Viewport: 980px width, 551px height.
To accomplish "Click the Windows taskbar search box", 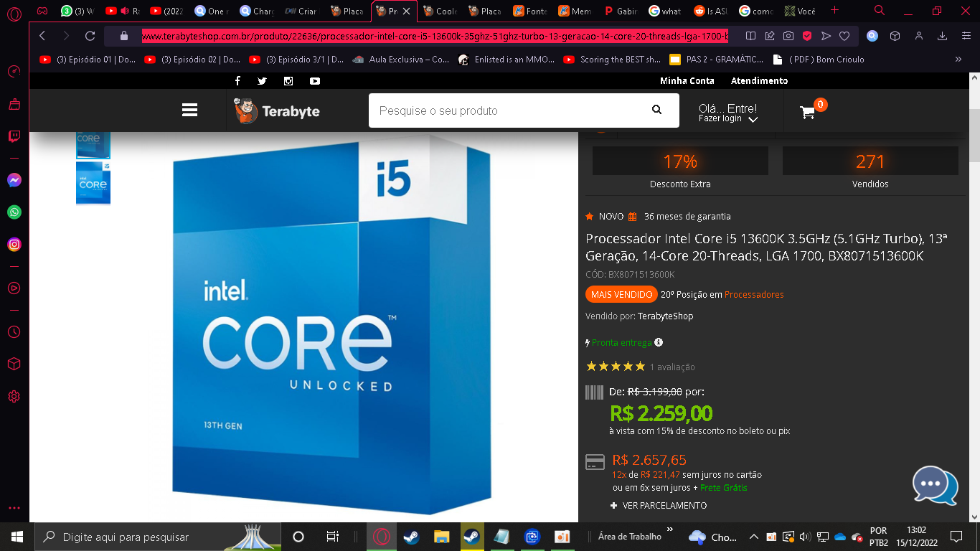I will pos(156,537).
